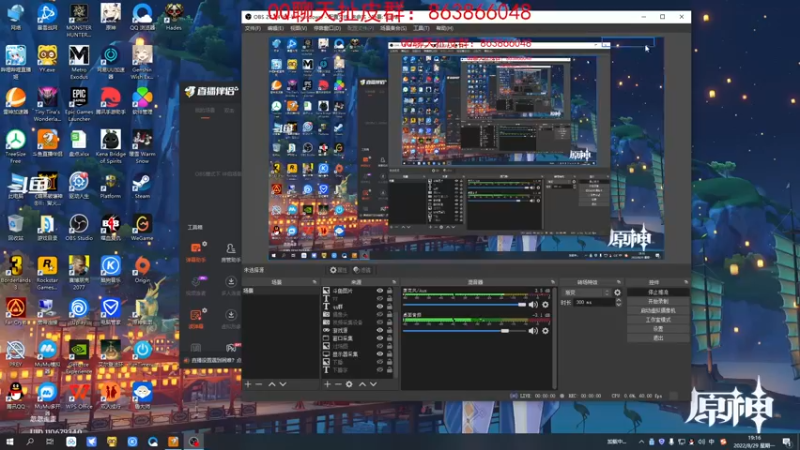Viewport: 800px width, 450px height.
Task: Click the 启动虚拟摄像机 button
Action: 658,311
